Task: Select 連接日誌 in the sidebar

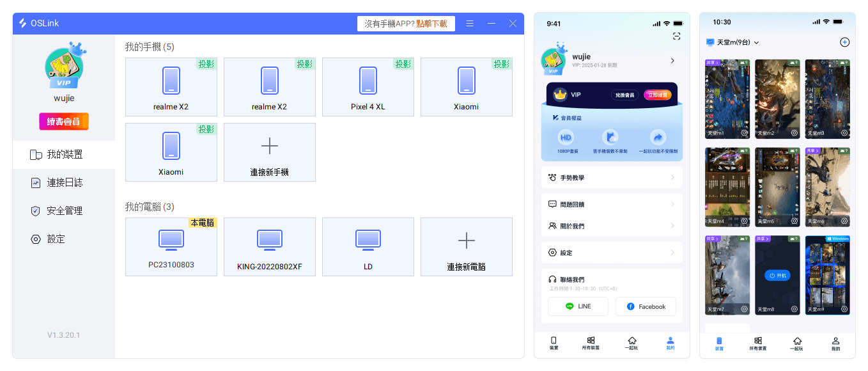Action: (x=64, y=182)
